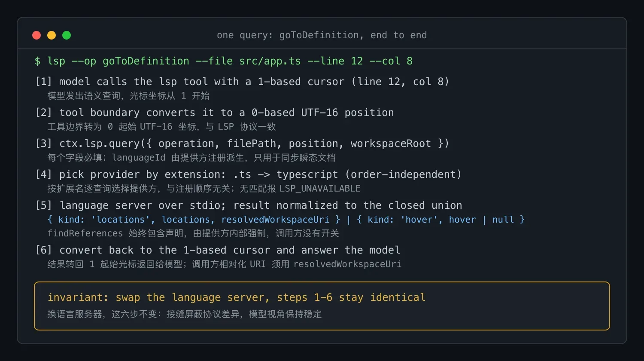
Task: Select step [6] 'convert back to the 1-based cursor' line
Action: 218,250
